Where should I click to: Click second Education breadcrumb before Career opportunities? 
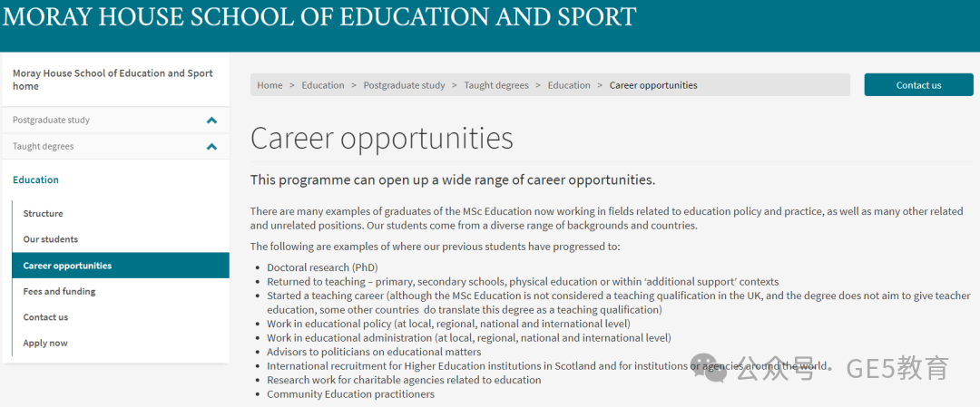click(x=569, y=85)
